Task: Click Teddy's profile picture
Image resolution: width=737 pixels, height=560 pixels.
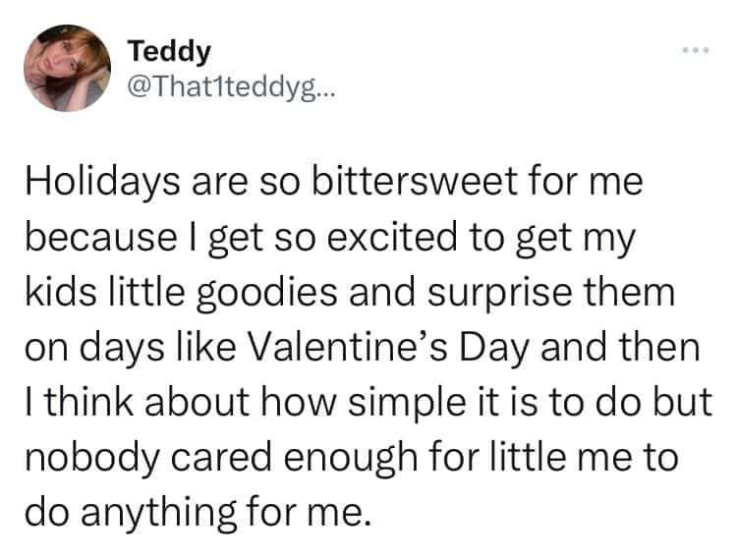Action: coord(68,68)
